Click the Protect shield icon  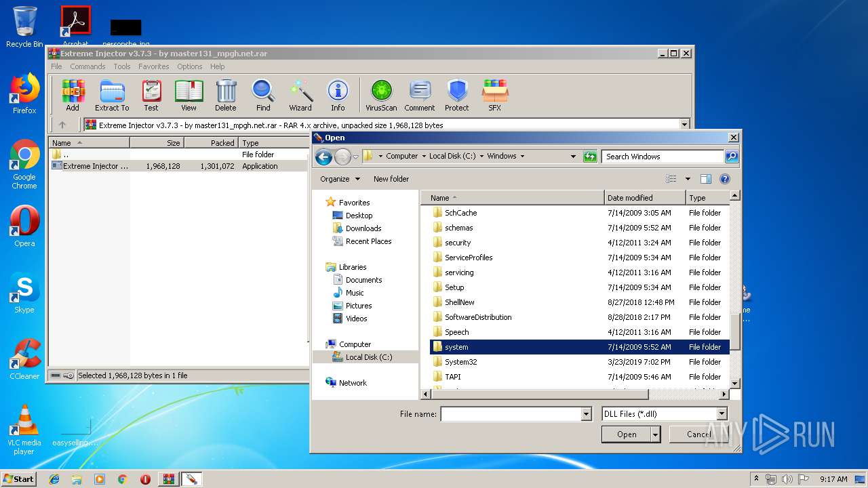(457, 95)
